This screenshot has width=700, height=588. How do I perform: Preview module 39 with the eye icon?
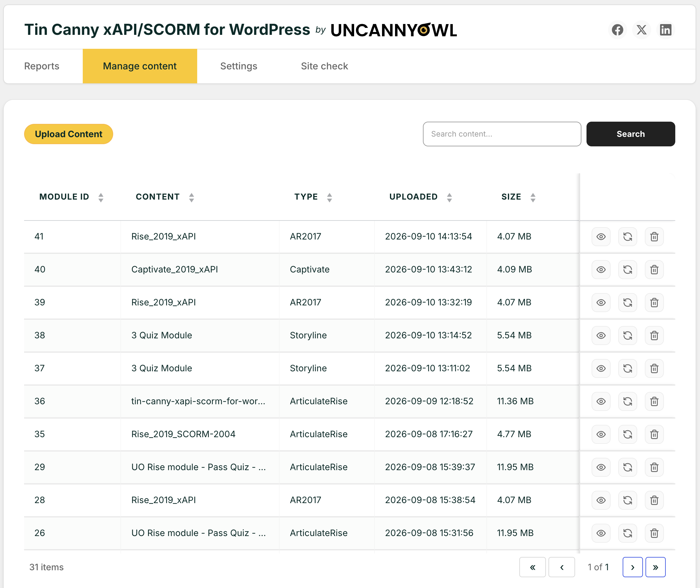pyautogui.click(x=601, y=303)
